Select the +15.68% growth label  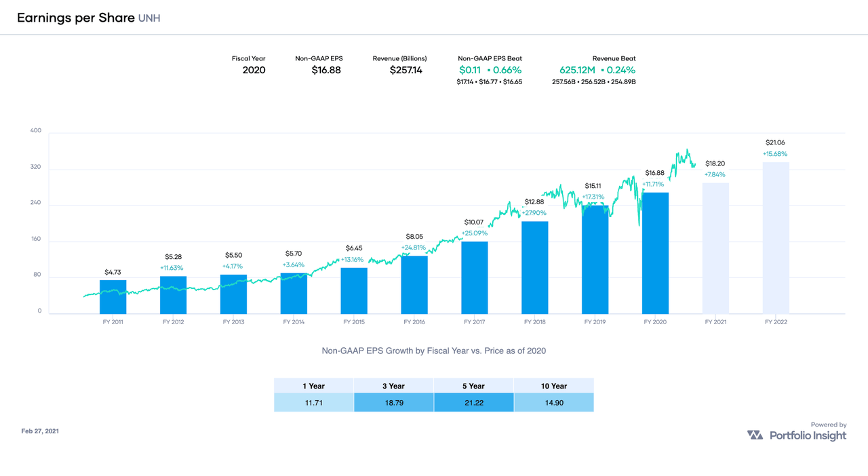click(776, 154)
